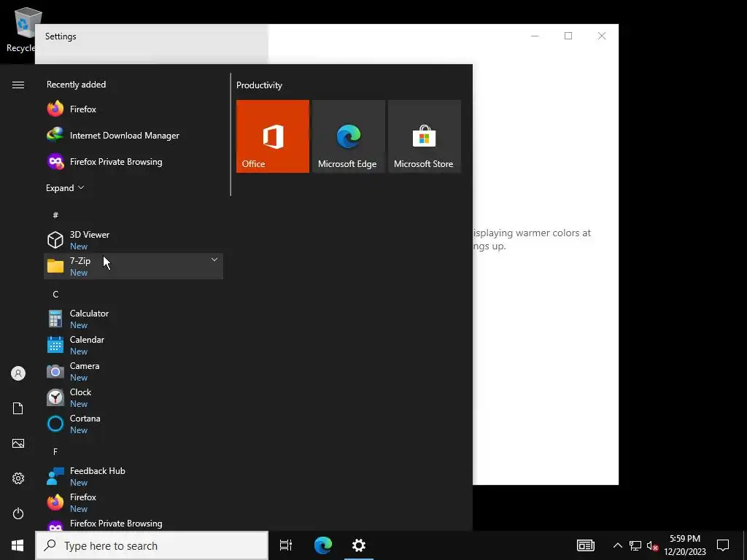747x560 pixels.
Task: Open the Action Center notifications
Action: [723, 545]
